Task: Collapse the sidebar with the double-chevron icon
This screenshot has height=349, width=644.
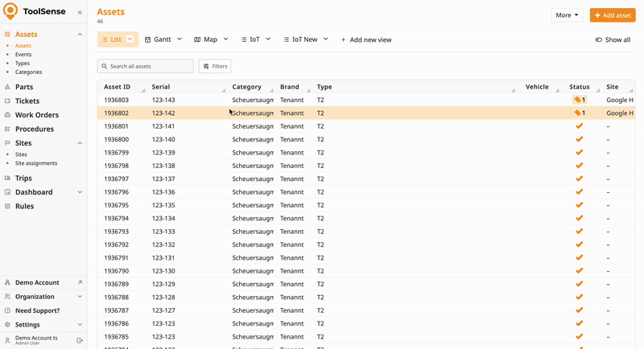Action: [80, 13]
